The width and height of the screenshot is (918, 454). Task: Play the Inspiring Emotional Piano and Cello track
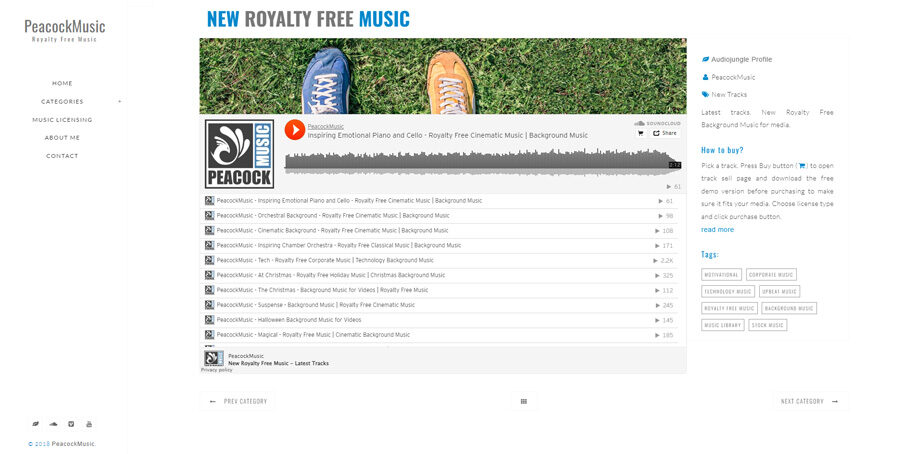(294, 129)
